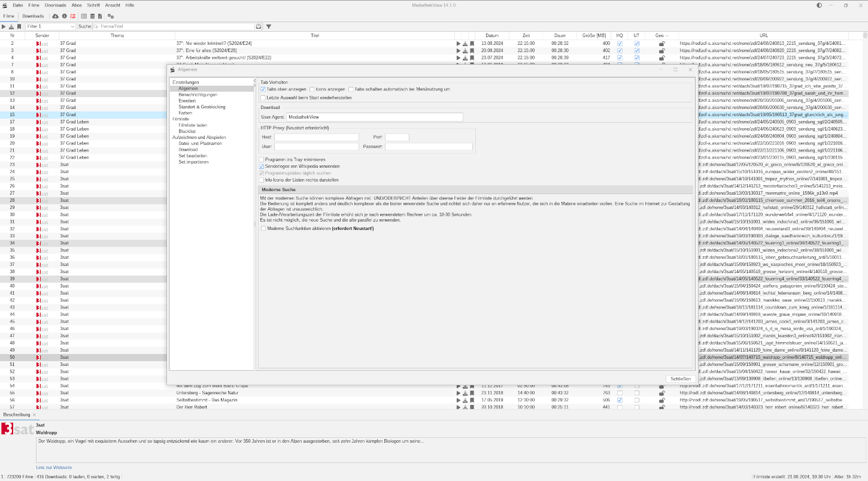This screenshot has height=481, width=868.
Task: Click the play icon left of Filter 1
Action: click(x=4, y=26)
